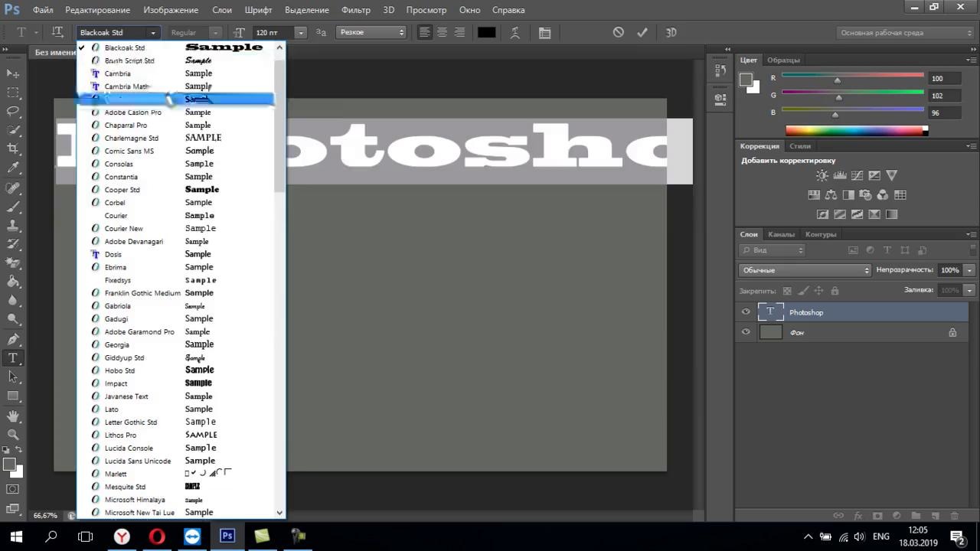Image resolution: width=980 pixels, height=551 pixels.
Task: Switch to the Образцы tab
Action: (783, 60)
